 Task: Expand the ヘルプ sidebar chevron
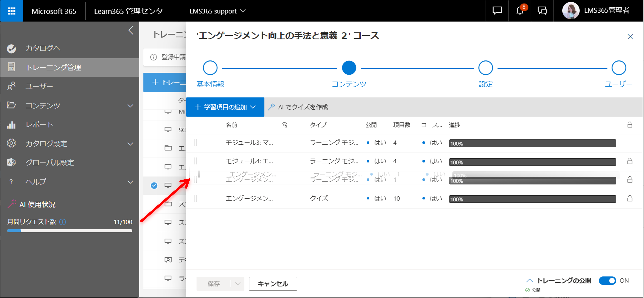click(130, 182)
